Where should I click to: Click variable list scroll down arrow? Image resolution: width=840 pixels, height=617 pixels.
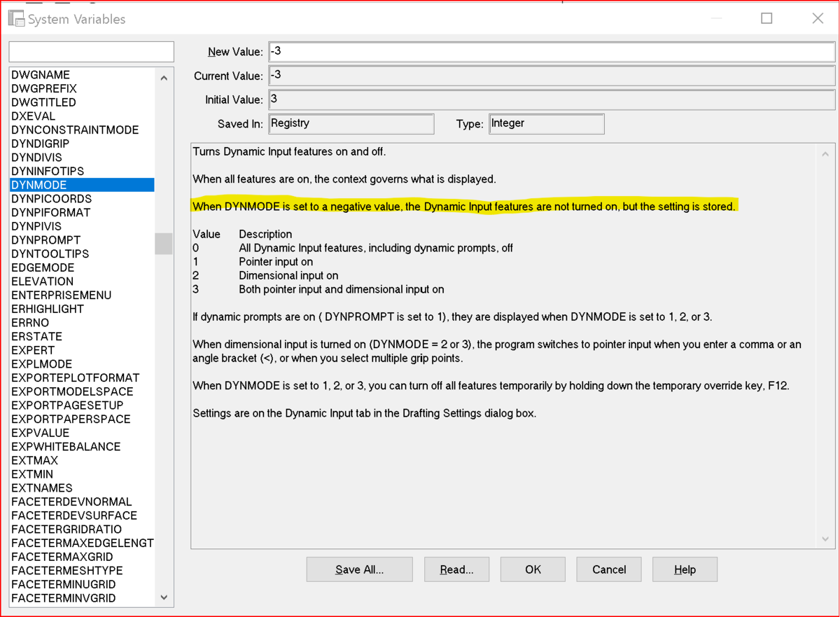[x=164, y=597]
